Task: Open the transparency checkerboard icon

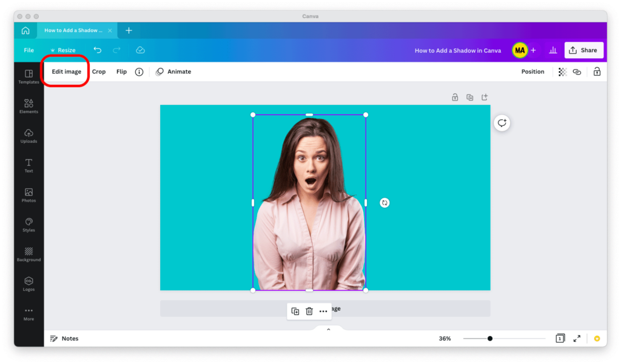Action: [562, 72]
